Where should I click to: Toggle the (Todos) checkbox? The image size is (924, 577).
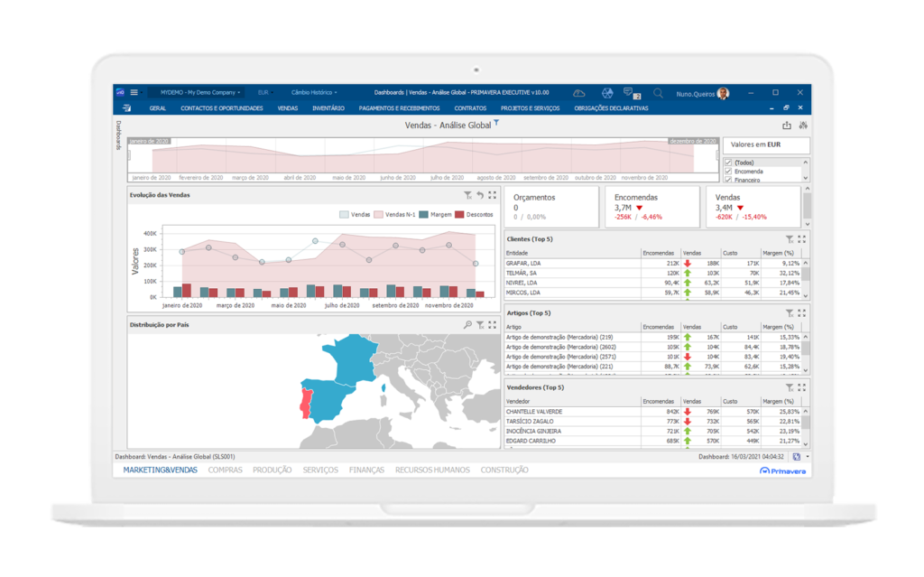(728, 163)
